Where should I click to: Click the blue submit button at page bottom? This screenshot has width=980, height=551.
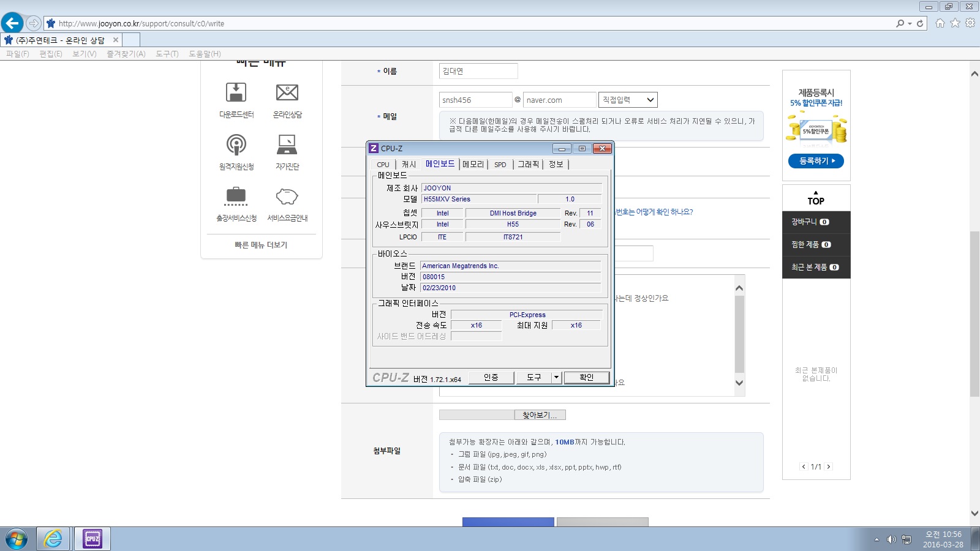pos(508,522)
